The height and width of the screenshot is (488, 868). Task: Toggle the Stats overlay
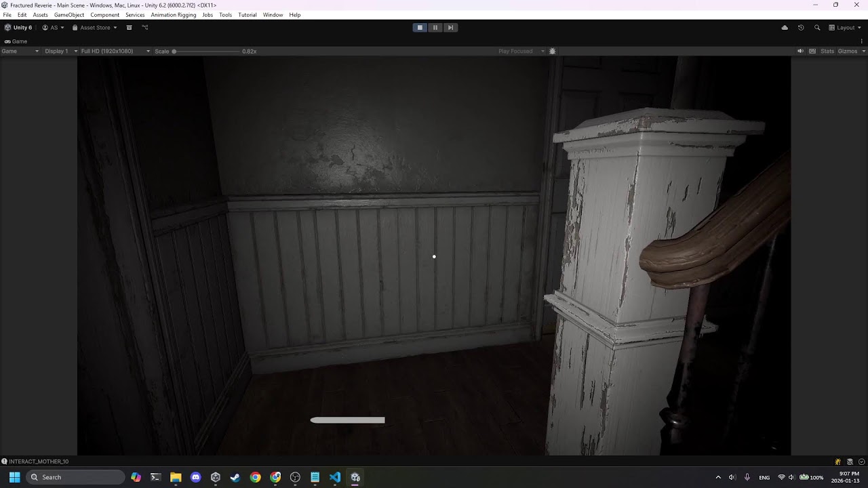[827, 51]
